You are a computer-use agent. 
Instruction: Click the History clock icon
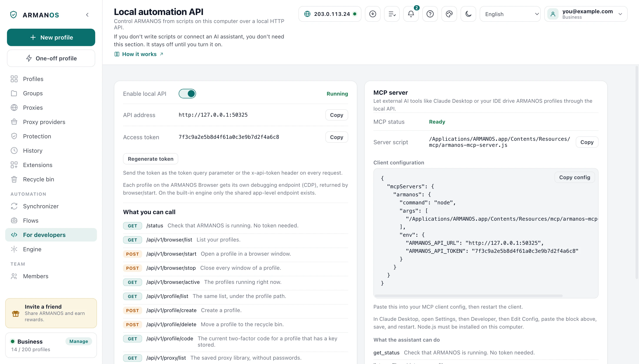point(14,151)
